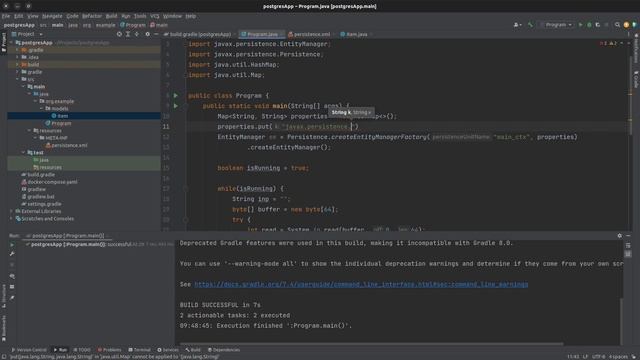Click UTF-8 encoding in status bar
The width and height of the screenshot is (640, 360).
pyautogui.click(x=598, y=357)
